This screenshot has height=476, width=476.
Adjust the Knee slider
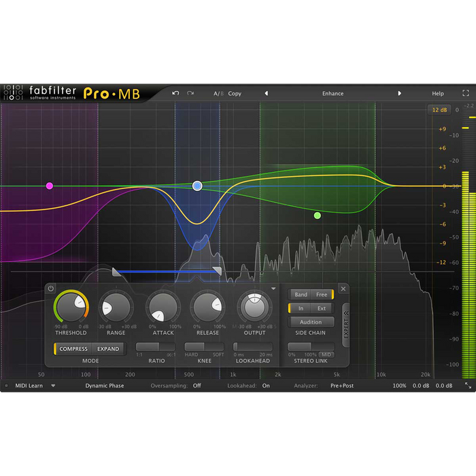(x=204, y=346)
